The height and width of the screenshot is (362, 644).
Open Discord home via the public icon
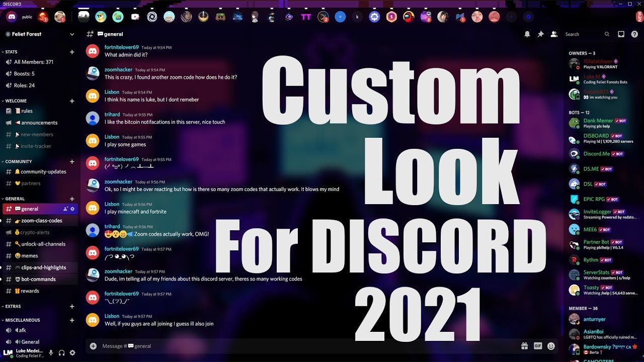pos(11,17)
